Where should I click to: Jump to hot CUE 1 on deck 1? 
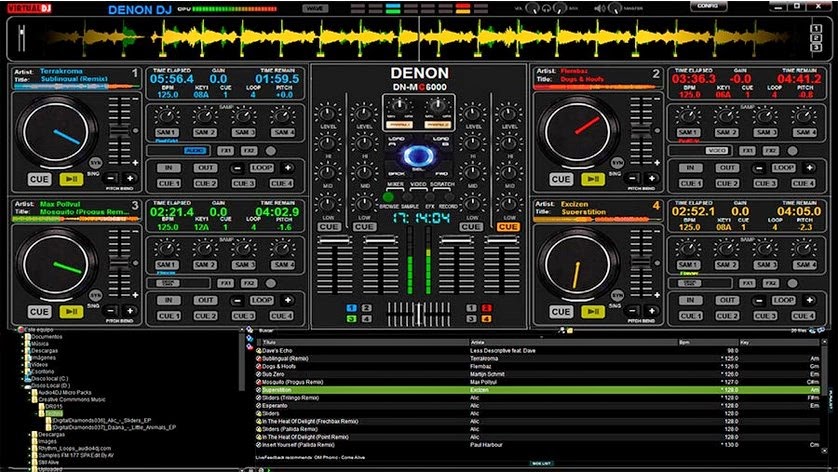169,183
